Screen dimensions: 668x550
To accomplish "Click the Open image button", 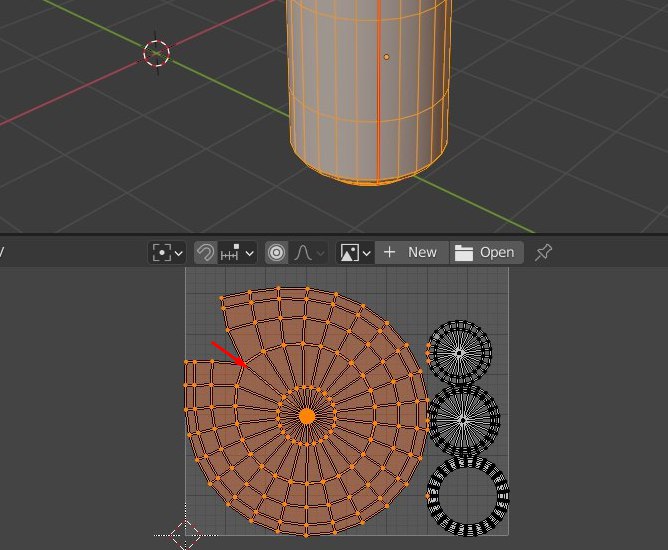I will pos(486,253).
